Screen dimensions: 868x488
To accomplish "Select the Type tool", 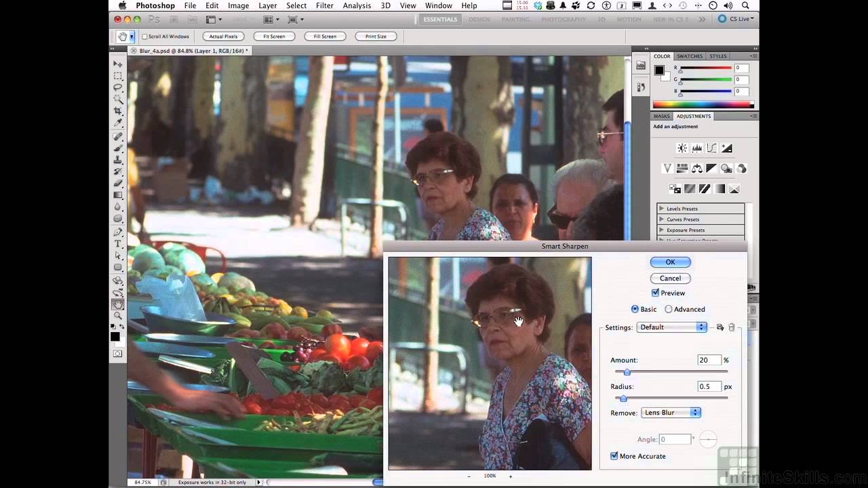I will 118,243.
